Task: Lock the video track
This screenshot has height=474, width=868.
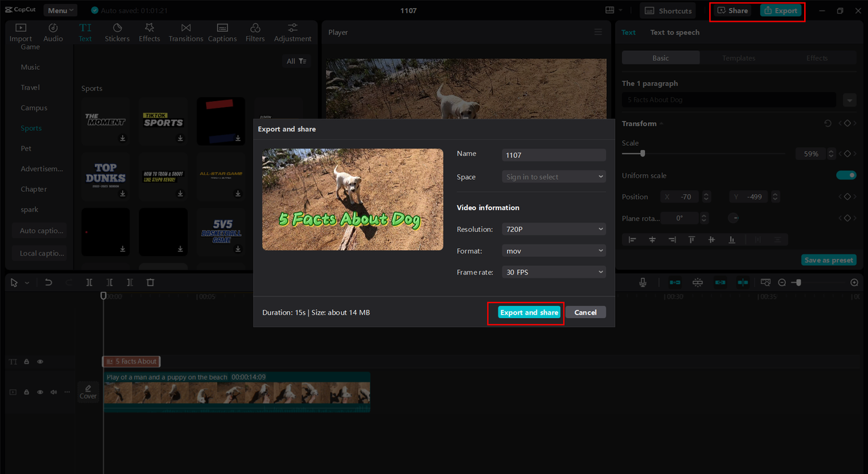Action: (26, 392)
